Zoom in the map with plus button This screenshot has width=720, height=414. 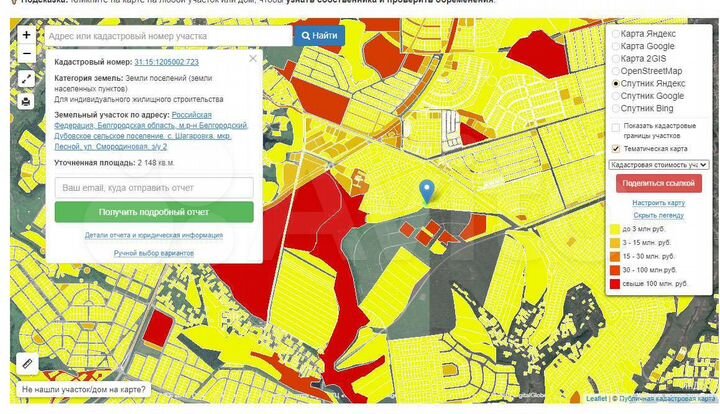tap(27, 35)
